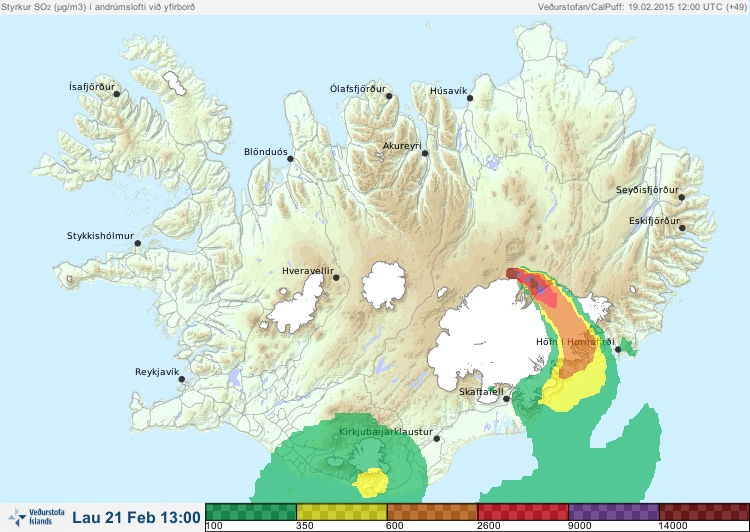Select the Höfn í Hornafirði dot
This screenshot has height=532, width=750.
point(618,350)
